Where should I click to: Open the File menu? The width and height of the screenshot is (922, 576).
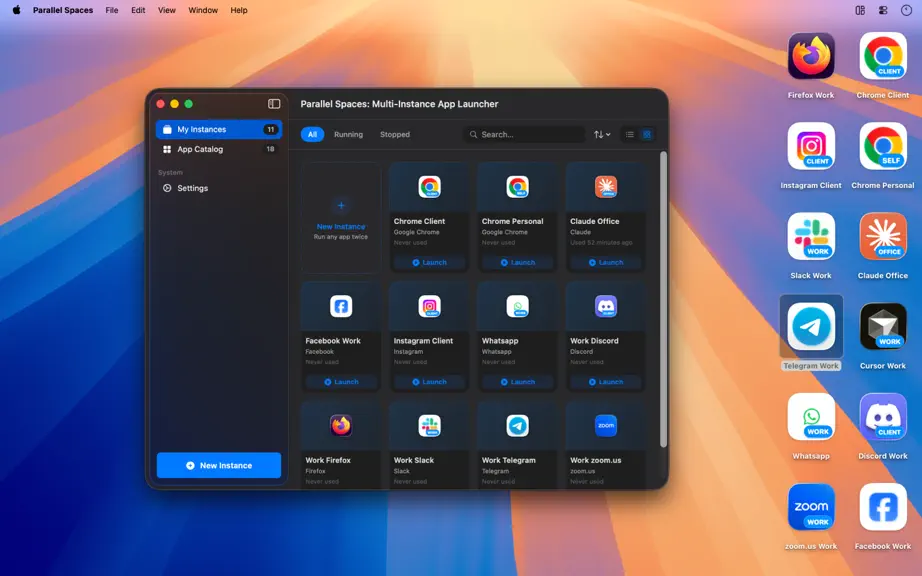coord(112,10)
